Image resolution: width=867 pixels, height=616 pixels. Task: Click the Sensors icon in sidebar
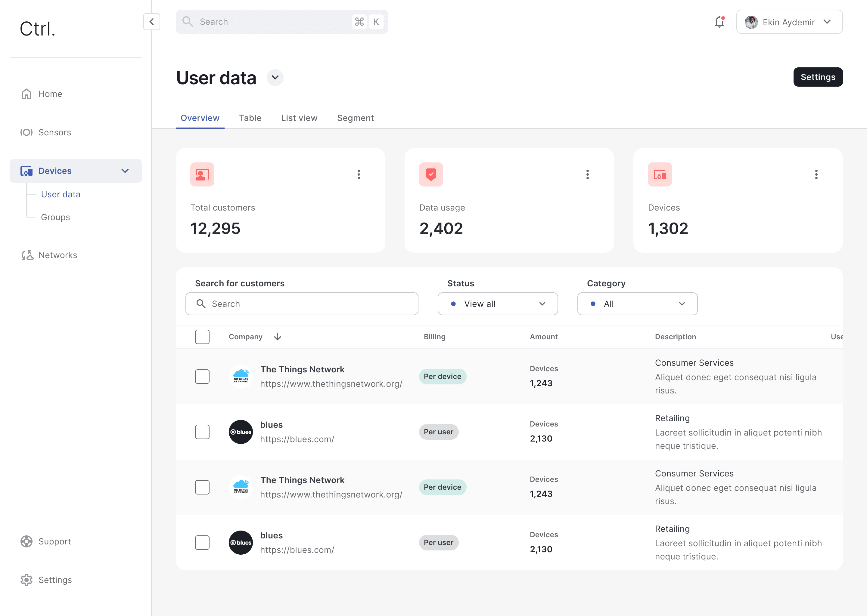[x=26, y=132]
